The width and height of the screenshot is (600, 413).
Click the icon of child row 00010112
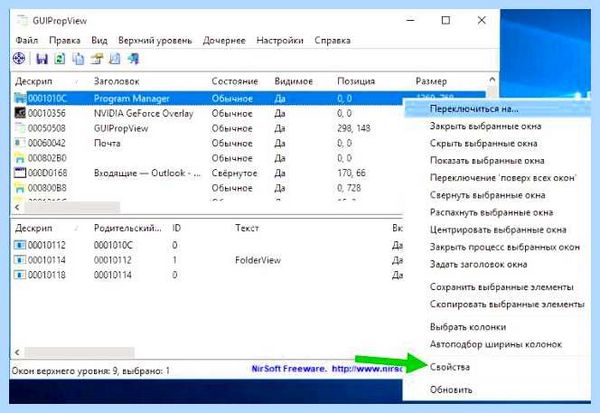[x=20, y=245]
